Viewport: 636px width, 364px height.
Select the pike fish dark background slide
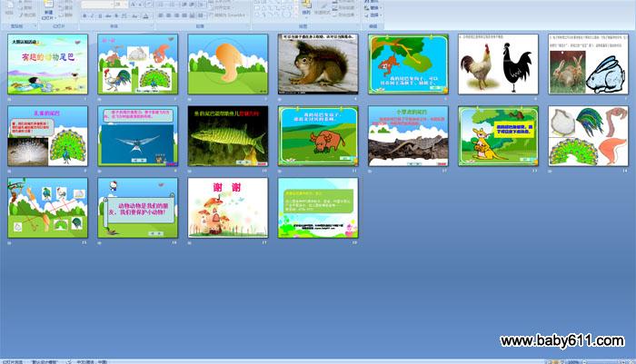[x=228, y=136]
